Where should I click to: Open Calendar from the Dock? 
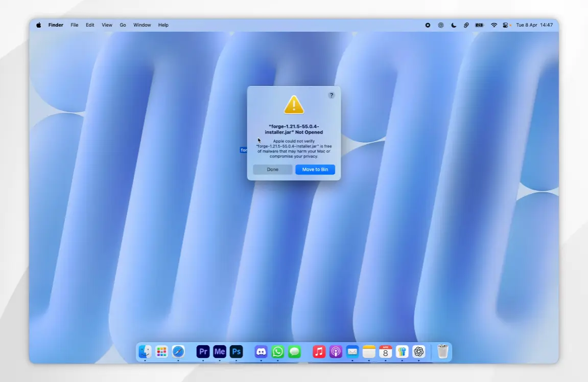[386, 352]
